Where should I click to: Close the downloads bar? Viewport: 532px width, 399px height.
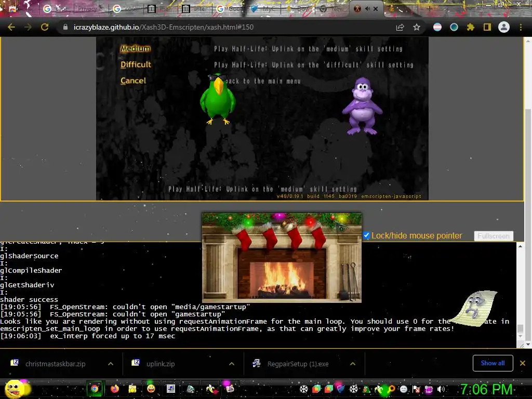click(x=523, y=363)
